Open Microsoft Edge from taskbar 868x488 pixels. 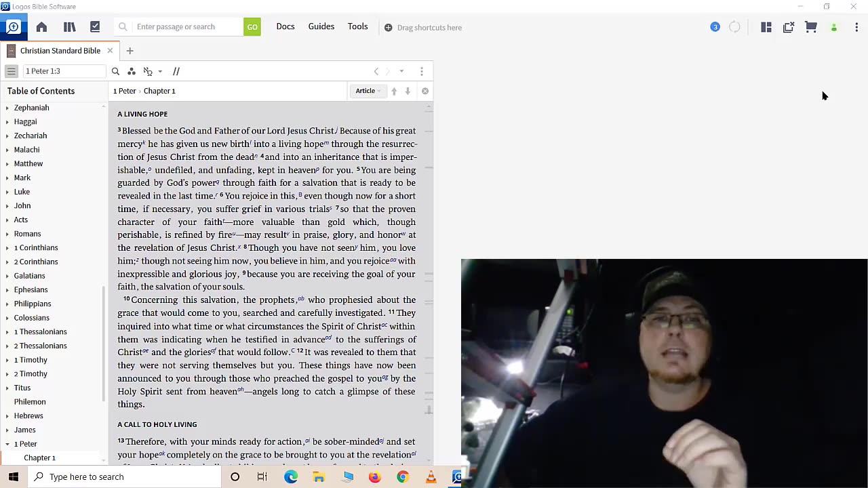(291, 476)
